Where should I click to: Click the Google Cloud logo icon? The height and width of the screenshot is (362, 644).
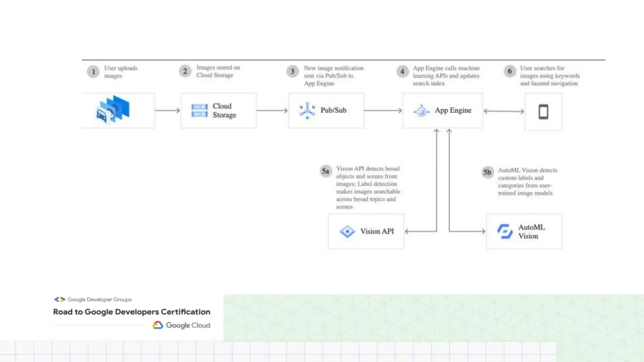pos(158,325)
